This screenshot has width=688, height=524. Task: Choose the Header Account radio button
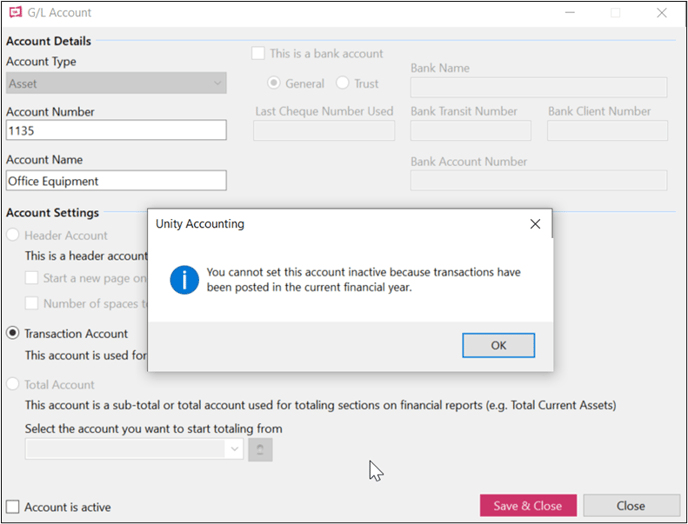point(13,235)
